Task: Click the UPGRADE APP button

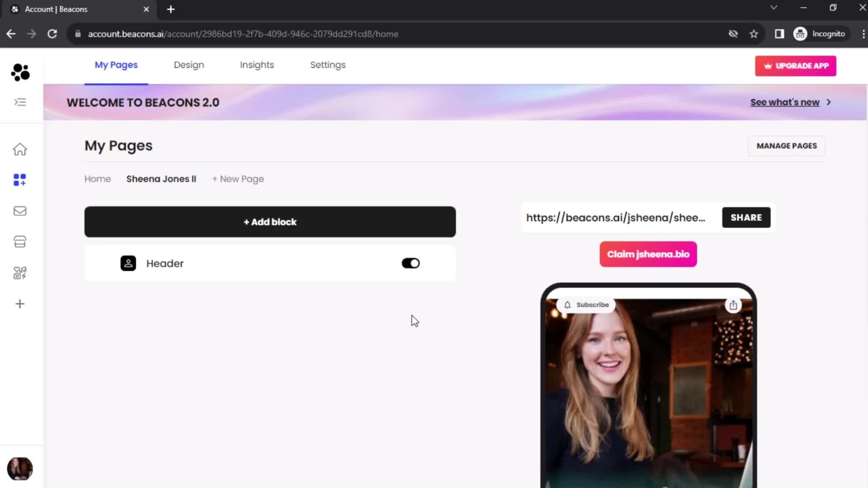Action: tap(796, 66)
